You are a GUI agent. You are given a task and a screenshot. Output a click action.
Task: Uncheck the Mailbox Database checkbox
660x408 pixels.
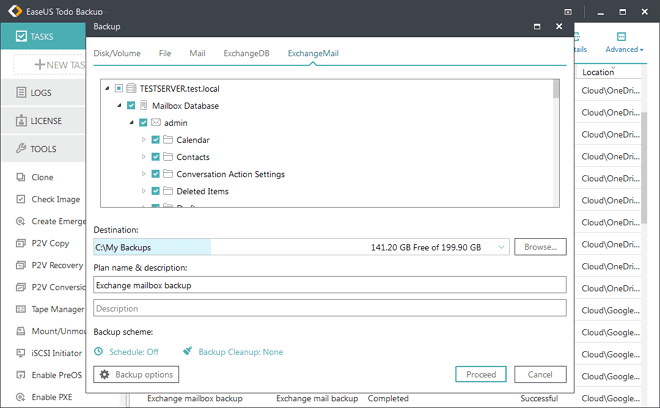[x=131, y=105]
